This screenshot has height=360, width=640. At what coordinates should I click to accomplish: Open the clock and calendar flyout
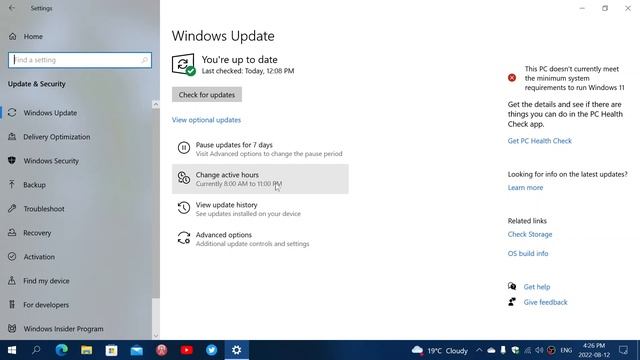click(594, 350)
